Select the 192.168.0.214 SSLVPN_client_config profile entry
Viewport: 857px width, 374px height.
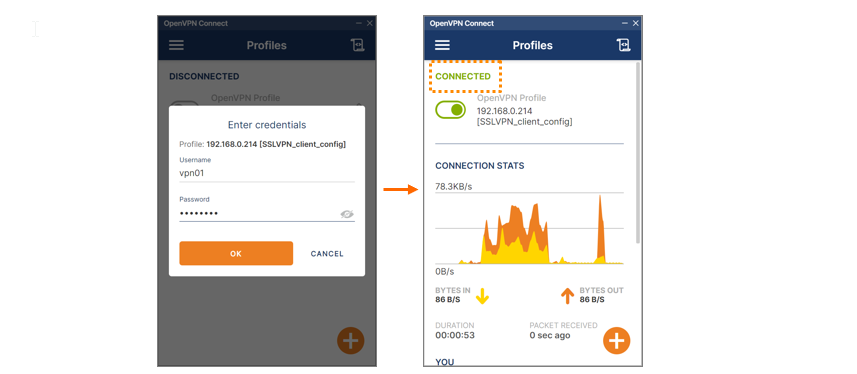tap(524, 116)
